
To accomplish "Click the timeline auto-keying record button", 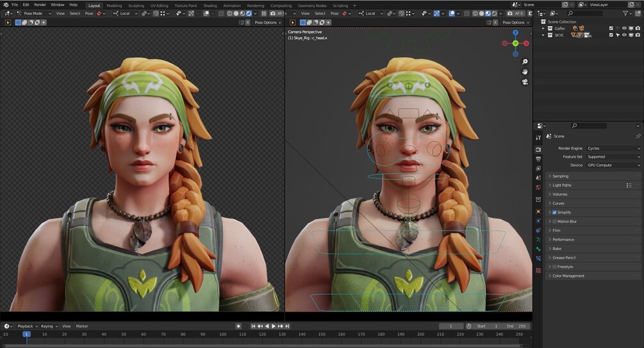I will pos(238,326).
